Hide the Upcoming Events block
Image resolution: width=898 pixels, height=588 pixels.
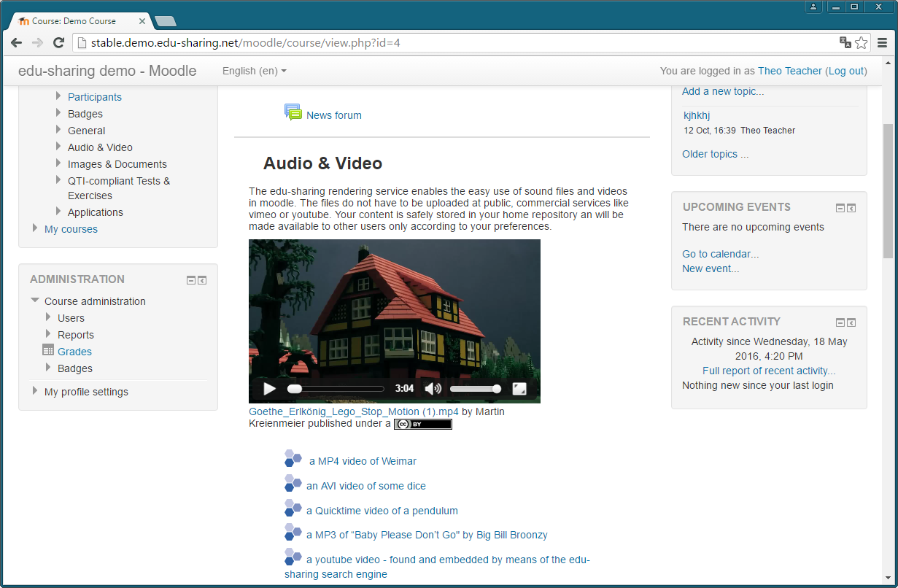click(x=840, y=208)
